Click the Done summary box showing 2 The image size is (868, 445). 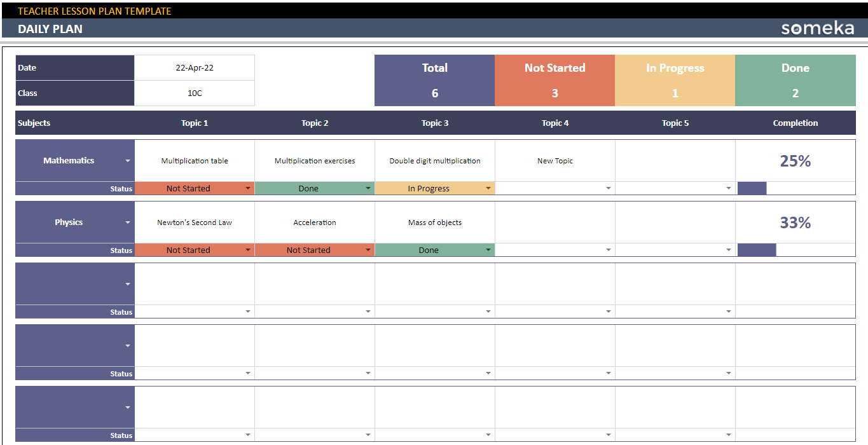coord(795,80)
